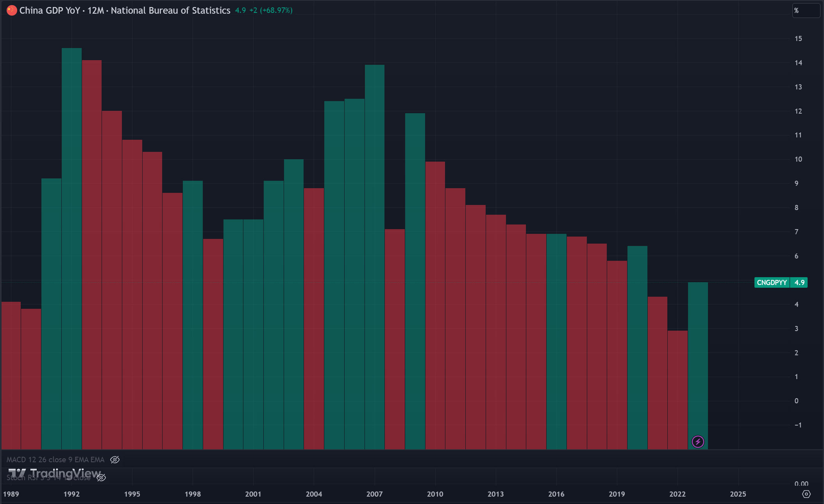The width and height of the screenshot is (824, 504).
Task: Click the China GDP YoY symbol title
Action: click(50, 11)
